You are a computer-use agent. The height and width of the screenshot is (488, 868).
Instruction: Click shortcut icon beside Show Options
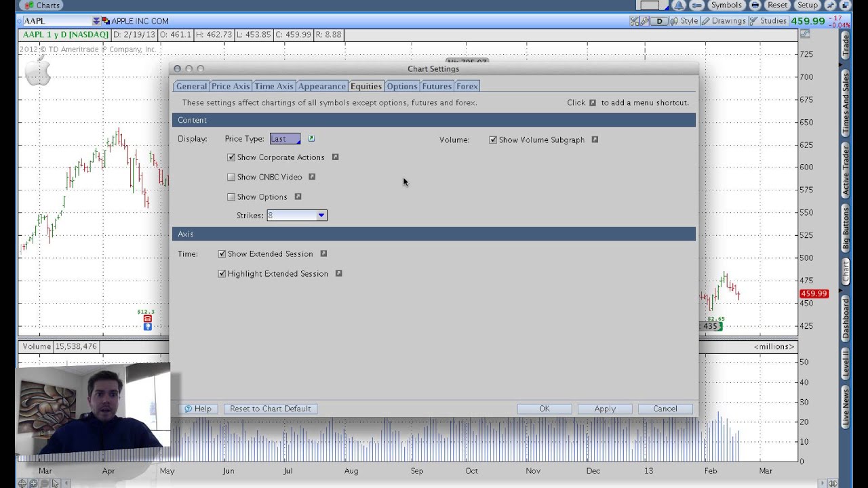pos(298,197)
